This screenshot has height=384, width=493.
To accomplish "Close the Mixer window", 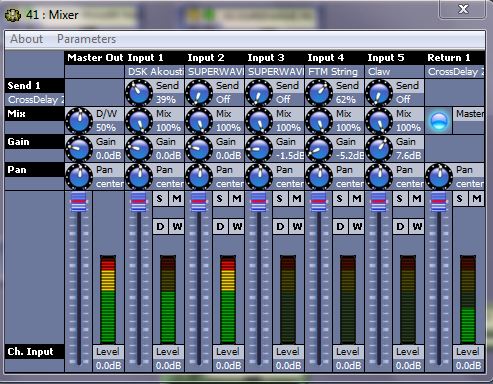I will point(463,9).
